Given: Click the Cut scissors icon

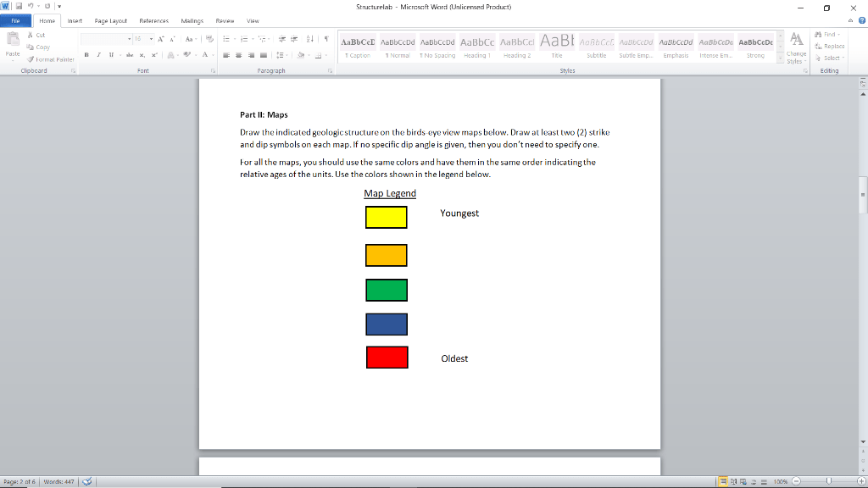Looking at the screenshot, I should [x=31, y=35].
